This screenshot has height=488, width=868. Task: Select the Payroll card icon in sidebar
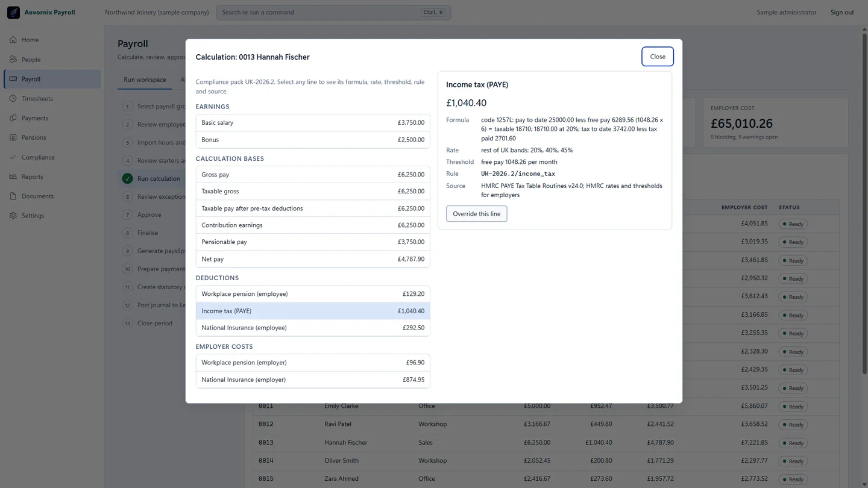(x=13, y=79)
